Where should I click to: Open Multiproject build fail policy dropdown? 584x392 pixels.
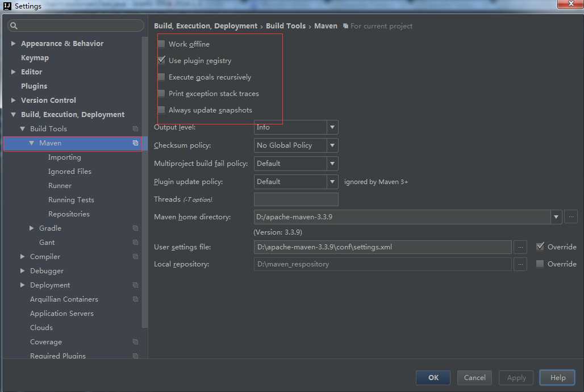(296, 164)
